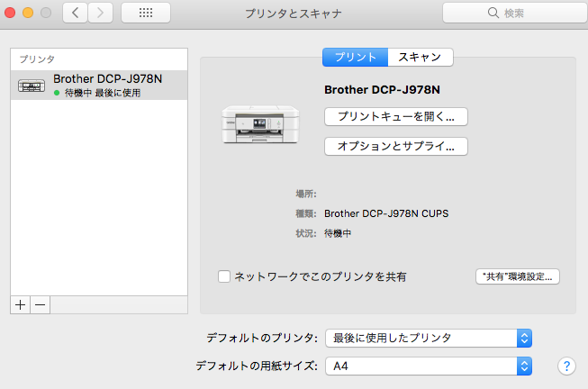Screen dimensions: 588x389
Task: Click the green status dot 待機中
Action: 57,93
